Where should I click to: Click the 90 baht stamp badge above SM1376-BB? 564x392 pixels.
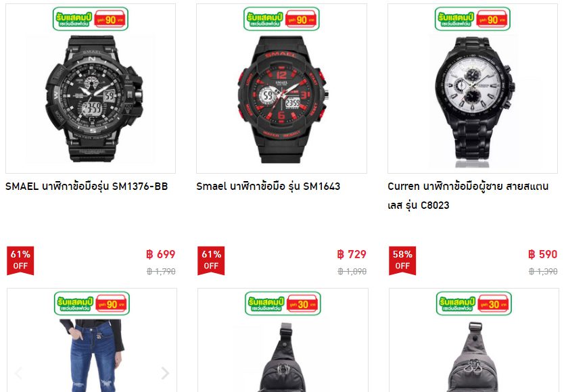coord(91,19)
